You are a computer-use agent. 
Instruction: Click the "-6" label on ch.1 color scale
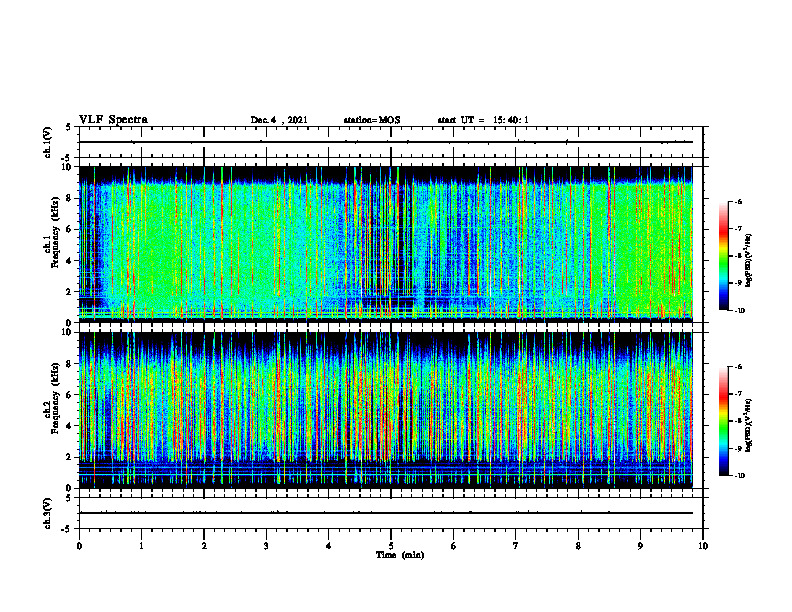click(738, 201)
